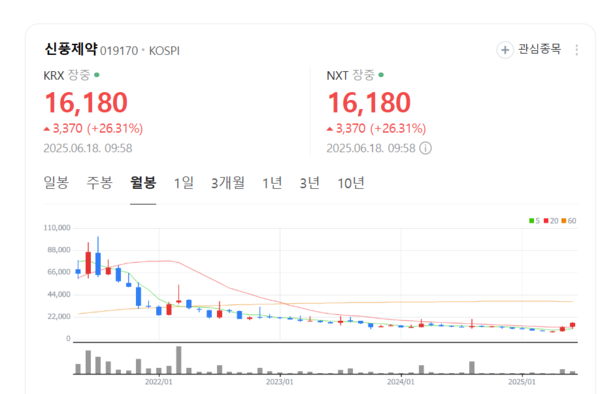Click the 관심종목 label

click(x=540, y=49)
